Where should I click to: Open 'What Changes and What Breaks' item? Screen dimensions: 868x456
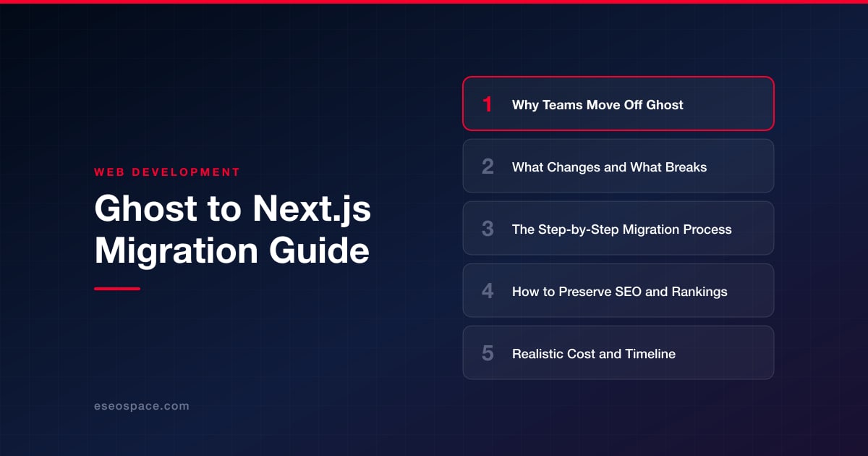click(x=618, y=166)
